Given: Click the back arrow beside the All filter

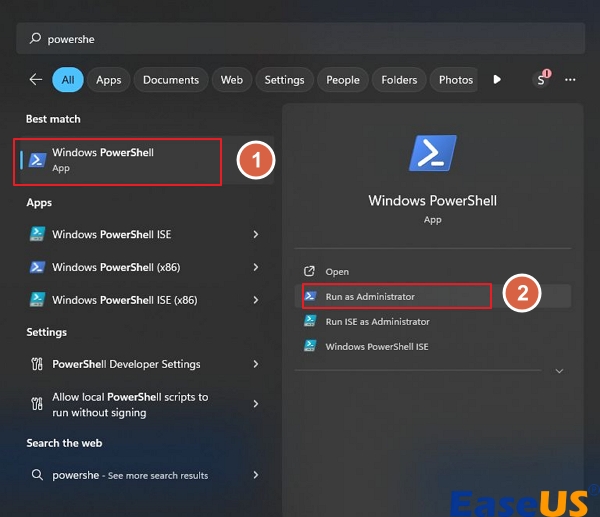Looking at the screenshot, I should pos(36,80).
